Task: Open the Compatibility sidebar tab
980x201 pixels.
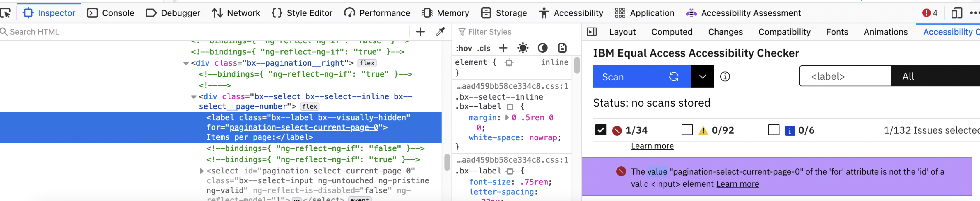Action: 784,32
